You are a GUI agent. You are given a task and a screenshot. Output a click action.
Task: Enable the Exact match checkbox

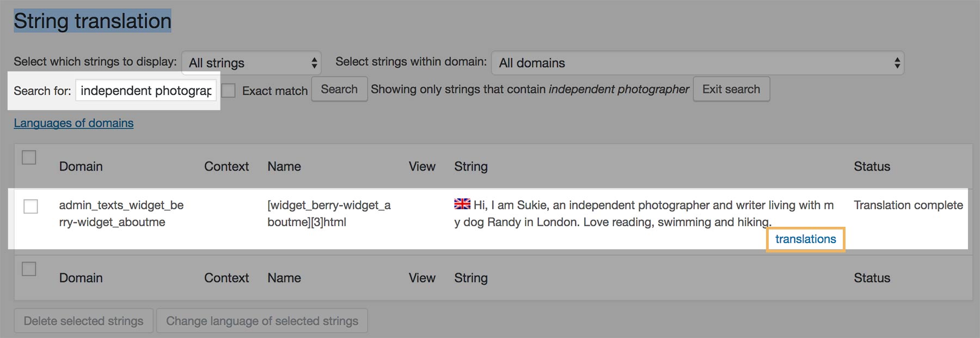pyautogui.click(x=229, y=90)
